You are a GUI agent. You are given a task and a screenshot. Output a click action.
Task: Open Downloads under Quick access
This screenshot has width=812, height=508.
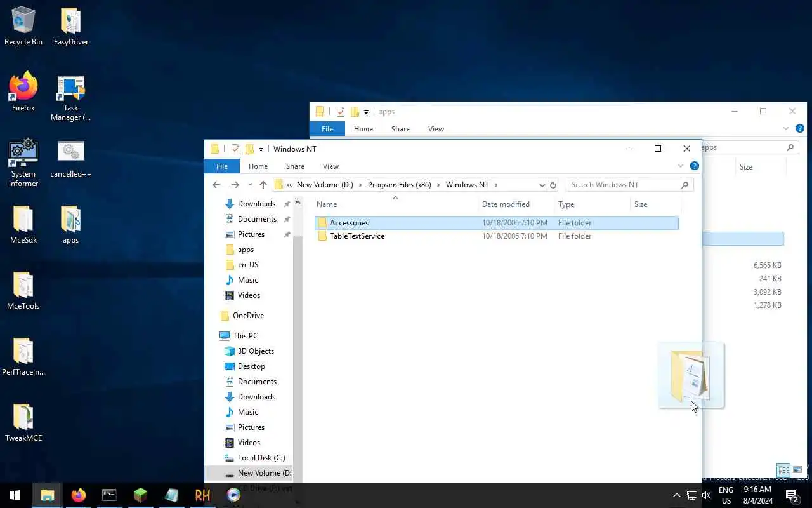256,204
